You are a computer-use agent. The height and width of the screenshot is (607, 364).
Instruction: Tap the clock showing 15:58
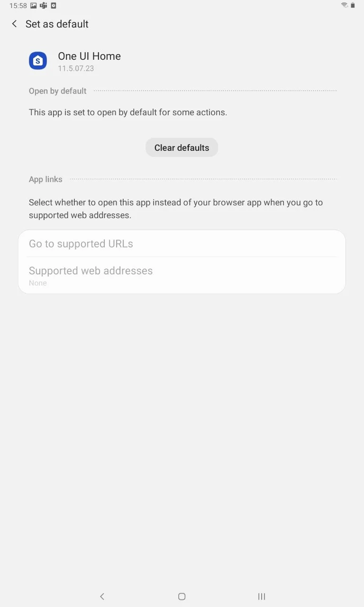click(18, 6)
